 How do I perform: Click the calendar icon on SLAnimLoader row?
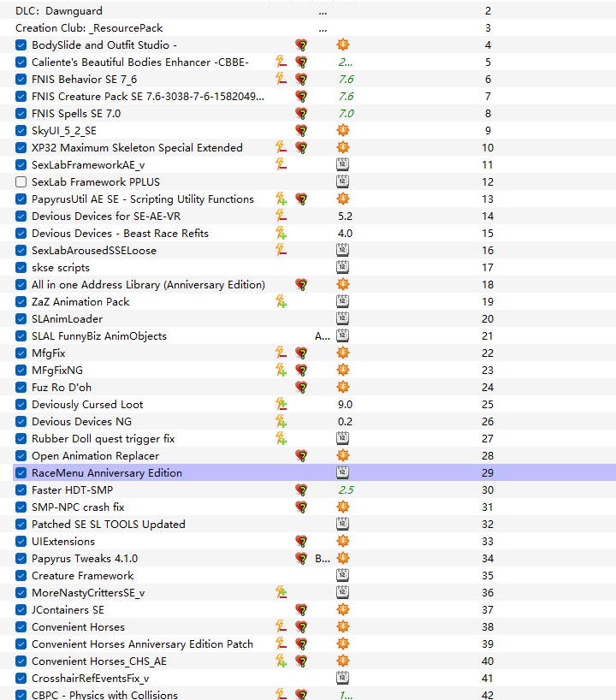[342, 318]
